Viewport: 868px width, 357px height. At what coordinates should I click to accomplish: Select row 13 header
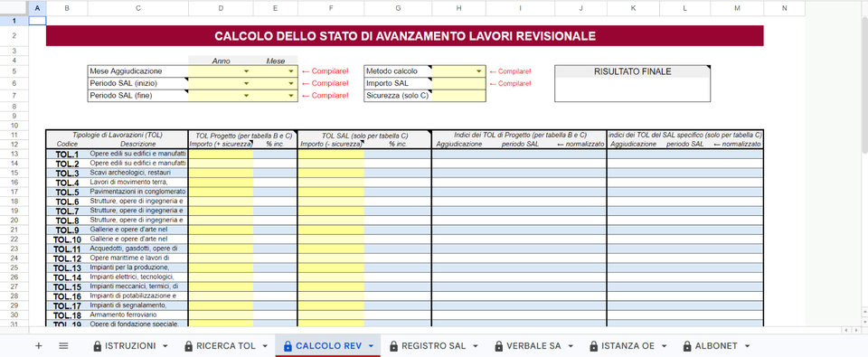tap(14, 154)
